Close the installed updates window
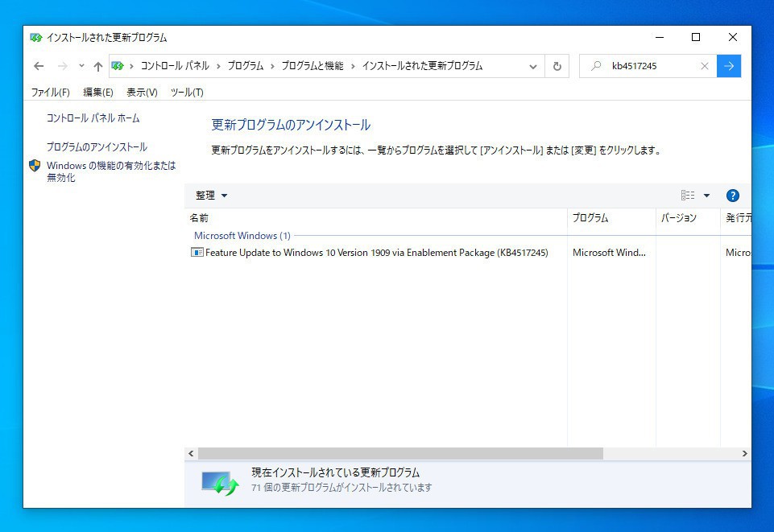The height and width of the screenshot is (532, 774). [733, 37]
